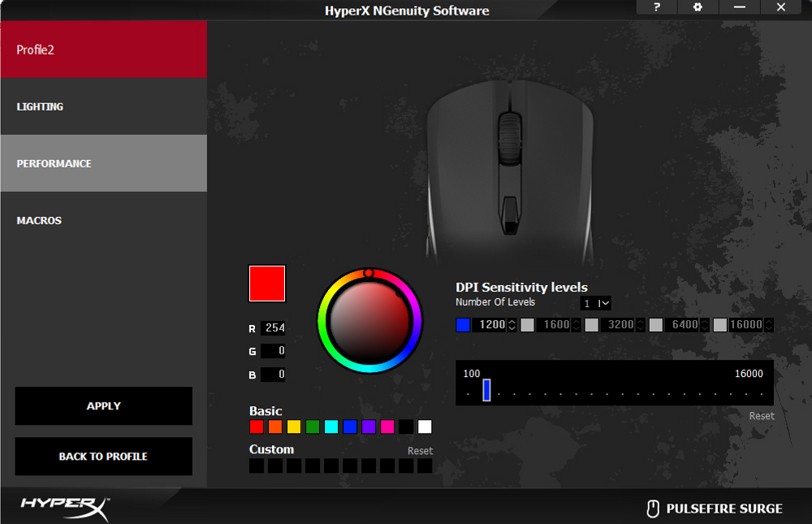Click inside the color wheel saturation disc
Image resolution: width=812 pixels, height=524 pixels.
tap(369, 322)
